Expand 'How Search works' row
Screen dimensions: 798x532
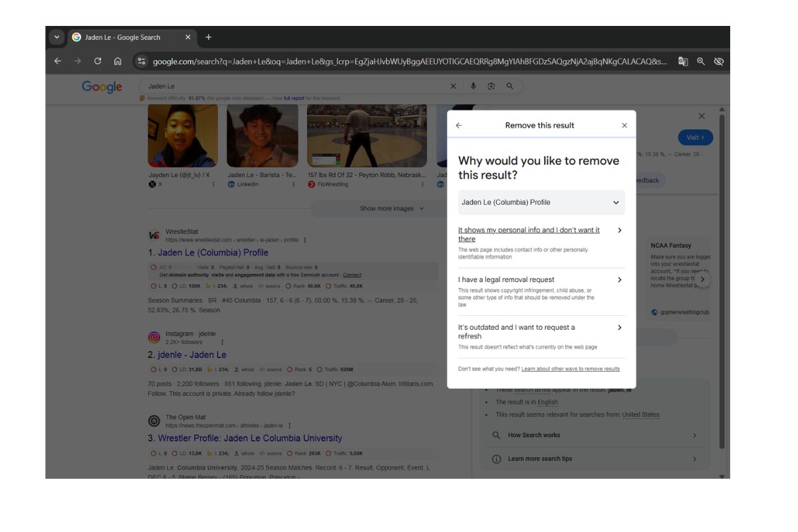tap(594, 436)
